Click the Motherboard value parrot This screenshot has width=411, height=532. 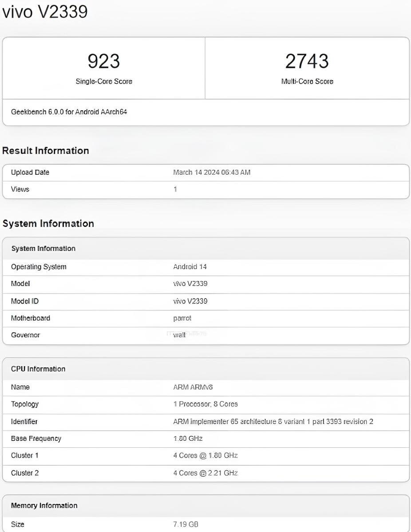tap(182, 318)
